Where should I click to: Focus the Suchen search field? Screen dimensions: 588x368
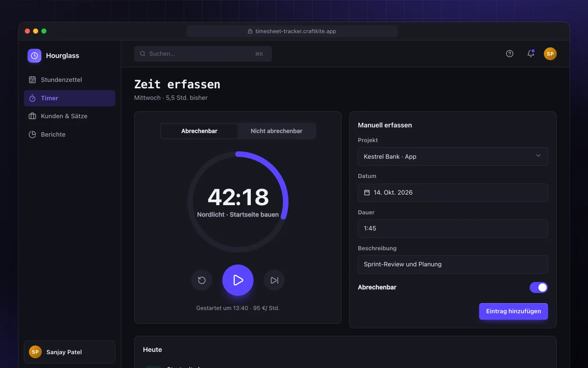[x=203, y=54]
